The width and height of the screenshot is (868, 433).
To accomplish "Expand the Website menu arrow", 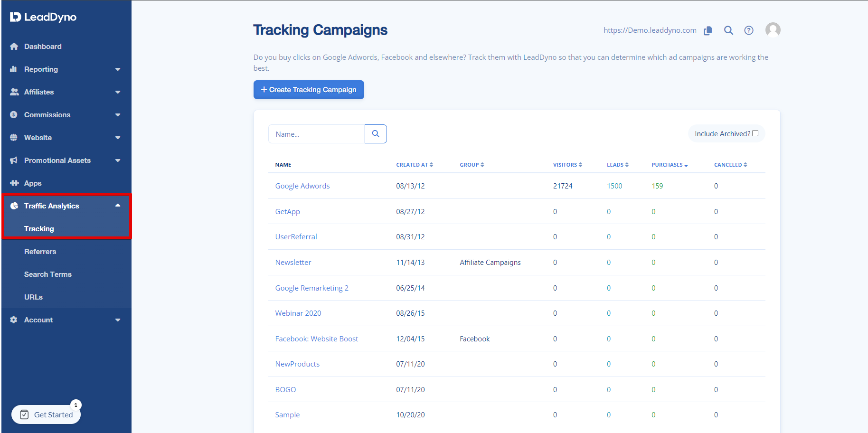I will click(118, 138).
